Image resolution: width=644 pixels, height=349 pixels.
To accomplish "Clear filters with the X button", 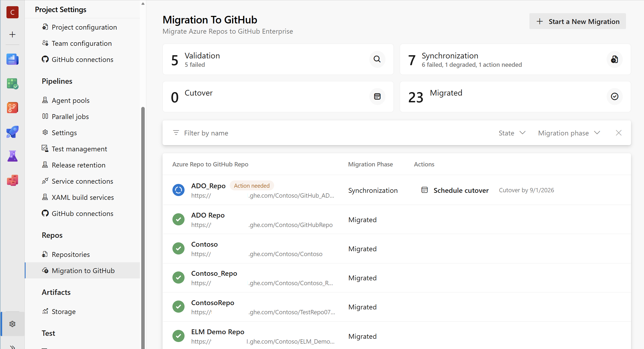I will (618, 133).
